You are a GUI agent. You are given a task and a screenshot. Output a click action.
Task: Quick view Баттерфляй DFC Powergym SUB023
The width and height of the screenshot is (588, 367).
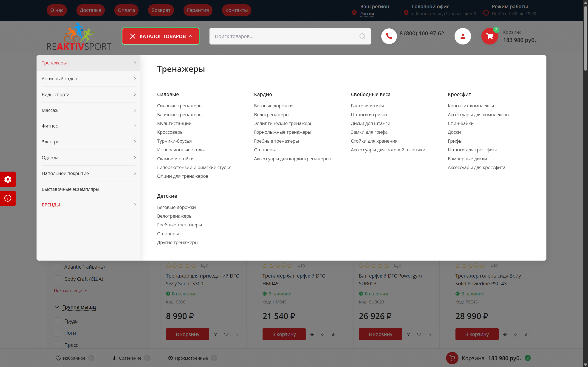click(408, 334)
